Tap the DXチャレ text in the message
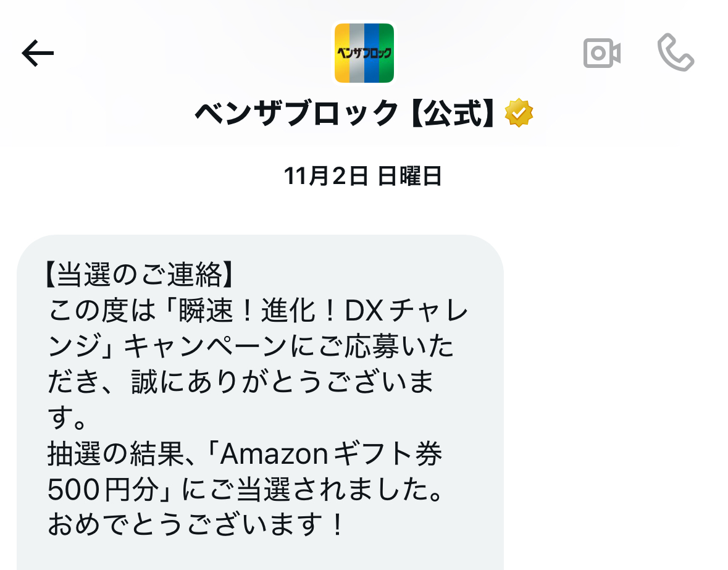 pos(406,310)
